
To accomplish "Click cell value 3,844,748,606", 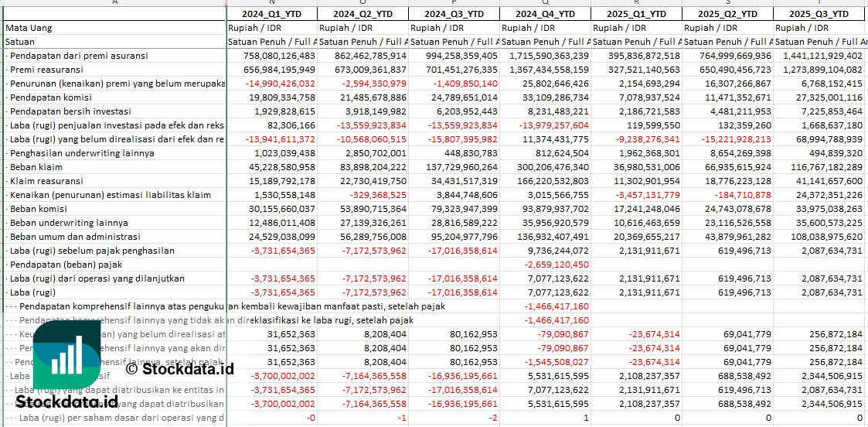I will pyautogui.click(x=467, y=194).
